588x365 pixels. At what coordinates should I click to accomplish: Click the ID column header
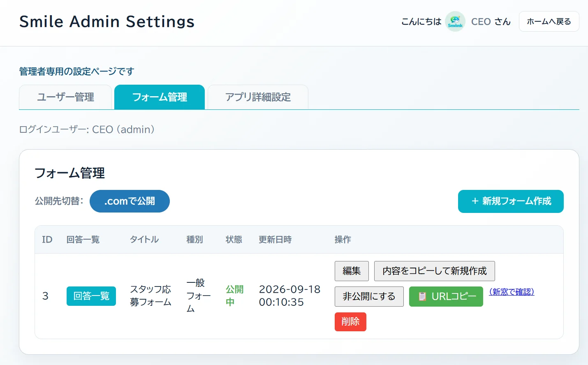pyautogui.click(x=47, y=240)
